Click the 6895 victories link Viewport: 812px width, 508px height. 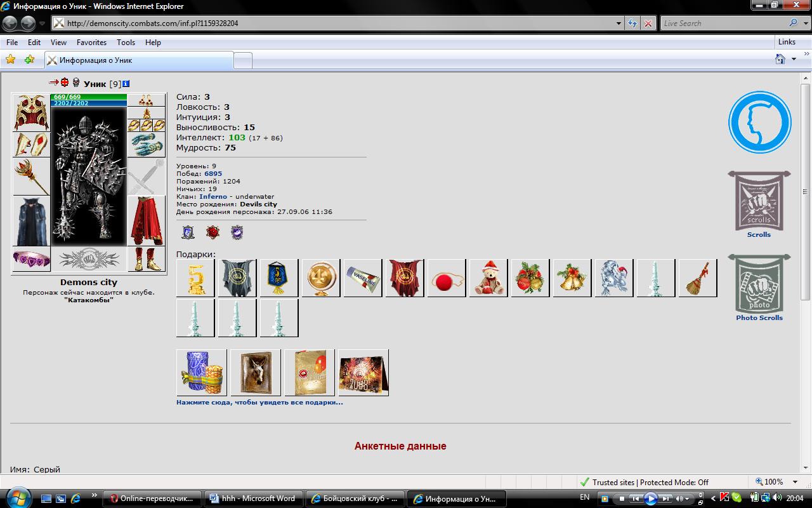(x=213, y=173)
